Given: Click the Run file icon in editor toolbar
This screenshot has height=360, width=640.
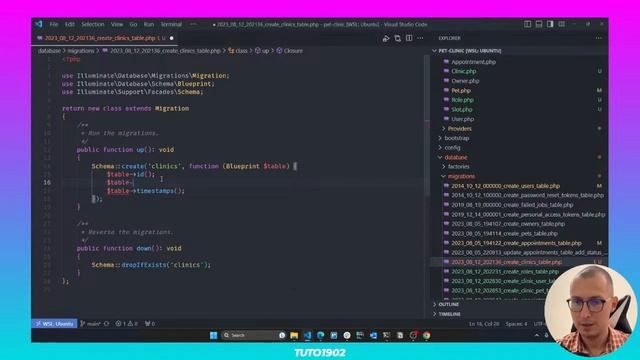Looking at the screenshot, I should pyautogui.click(x=386, y=38).
